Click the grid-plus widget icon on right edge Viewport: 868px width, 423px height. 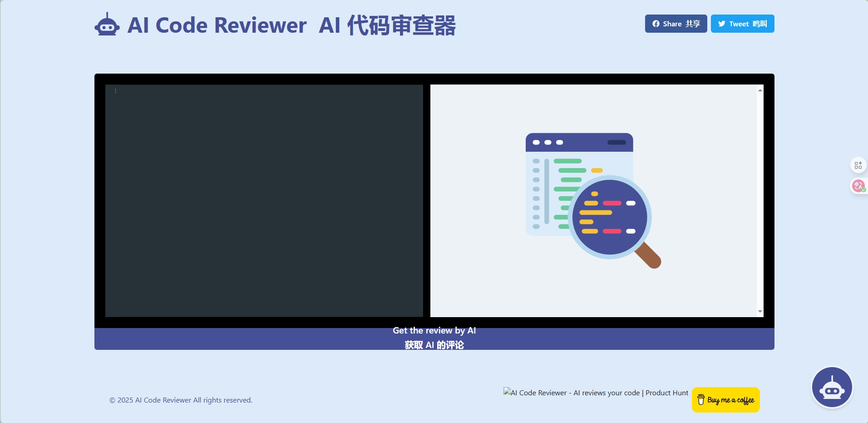858,165
